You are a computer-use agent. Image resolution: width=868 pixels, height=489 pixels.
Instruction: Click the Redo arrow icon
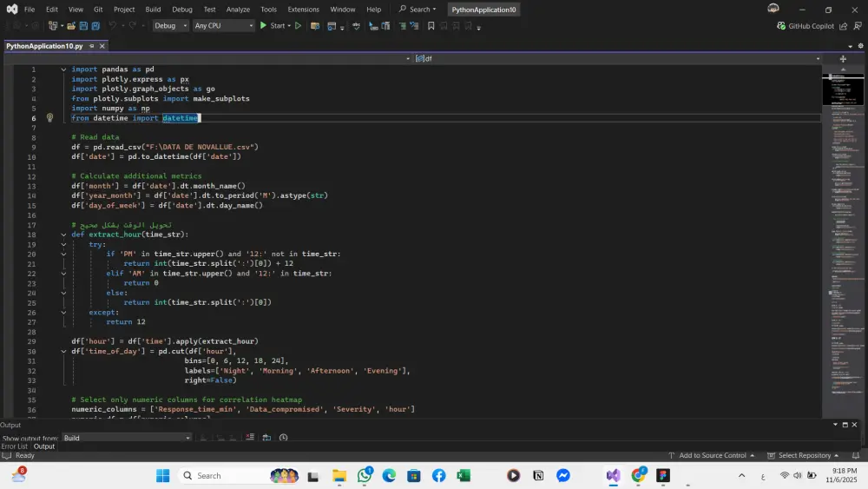tap(132, 25)
